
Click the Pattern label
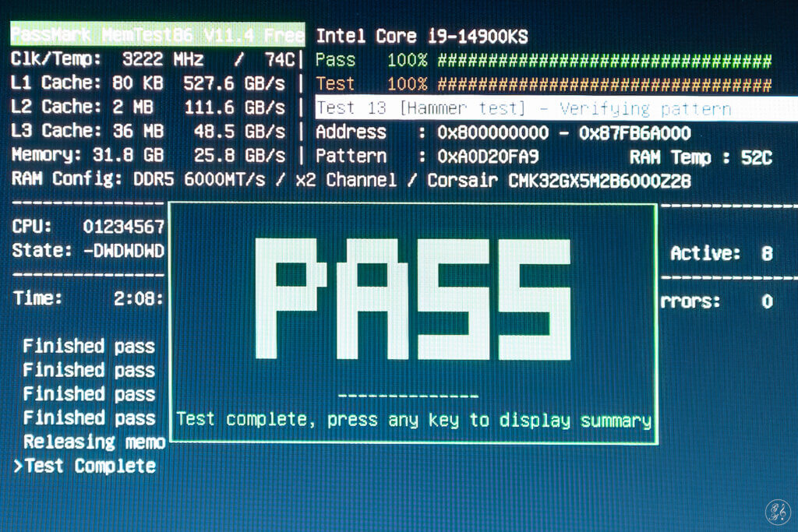[x=351, y=156]
